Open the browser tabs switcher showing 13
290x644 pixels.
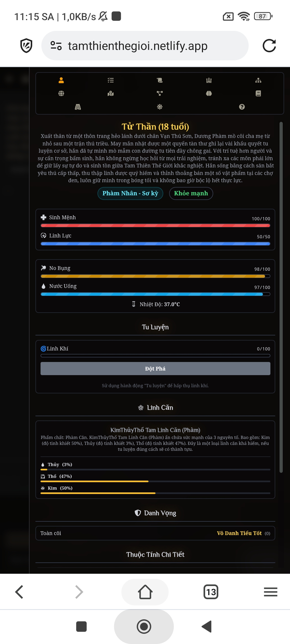pos(211,592)
